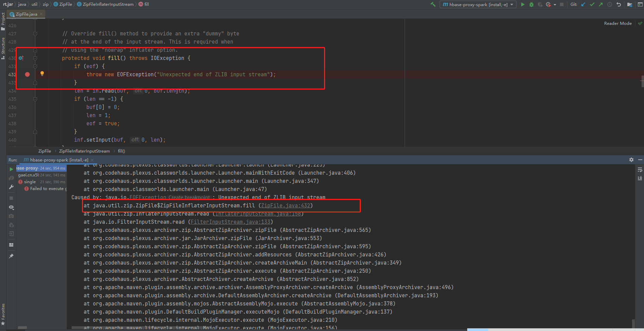Open the profiler dropdown arrow on toolbar
644x331 pixels.
[x=555, y=4]
